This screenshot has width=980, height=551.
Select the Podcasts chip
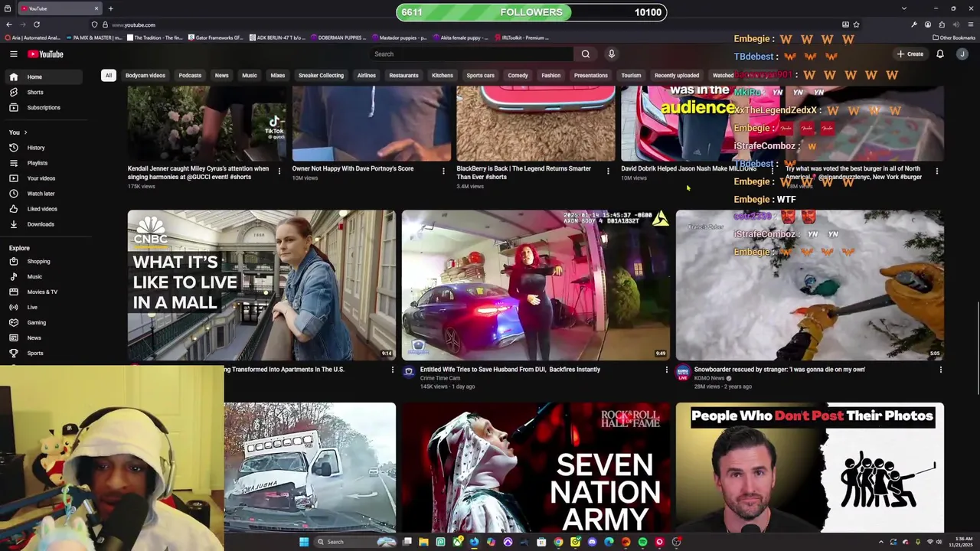click(190, 75)
